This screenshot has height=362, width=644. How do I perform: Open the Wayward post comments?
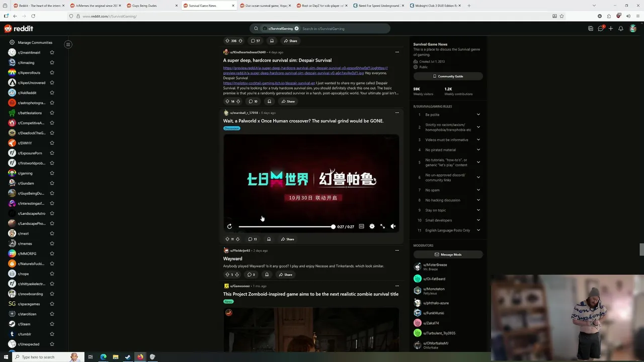(x=251, y=275)
